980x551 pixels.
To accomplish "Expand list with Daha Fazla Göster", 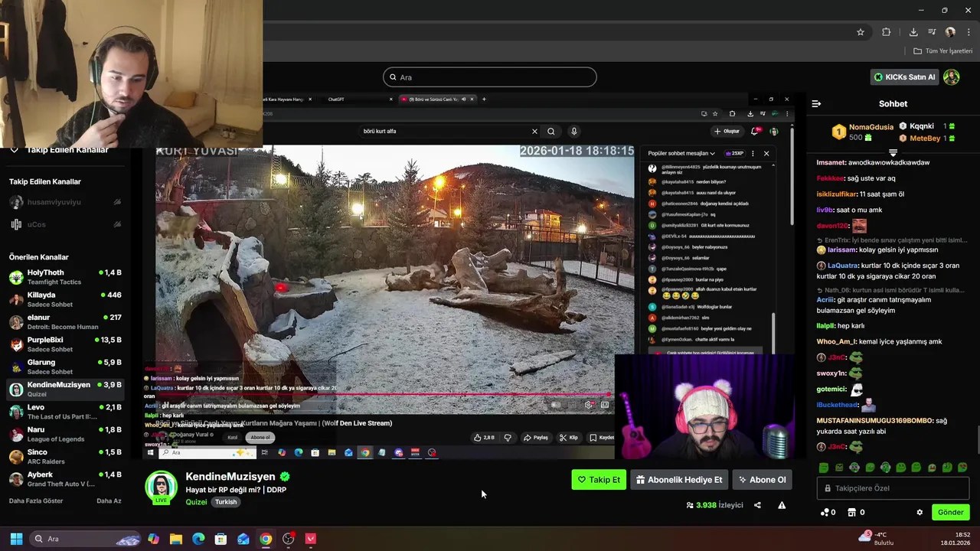I will [36, 501].
